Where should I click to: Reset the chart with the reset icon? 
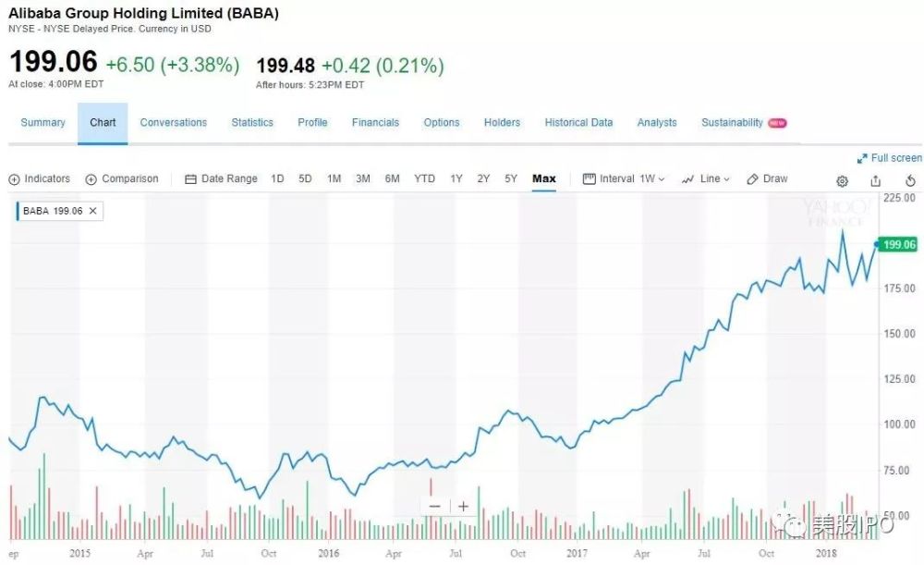[910, 181]
